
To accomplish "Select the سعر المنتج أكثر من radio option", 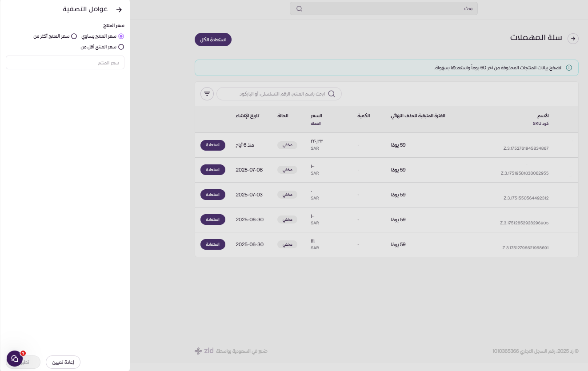I will (x=74, y=36).
